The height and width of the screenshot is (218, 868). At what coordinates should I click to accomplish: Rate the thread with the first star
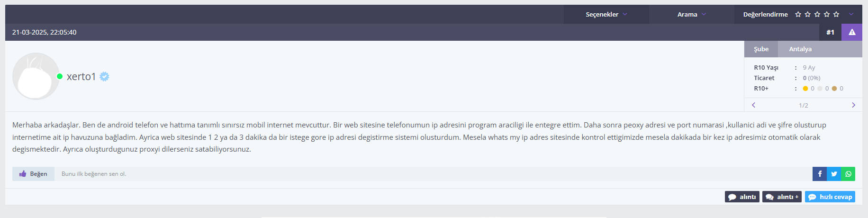(x=798, y=14)
